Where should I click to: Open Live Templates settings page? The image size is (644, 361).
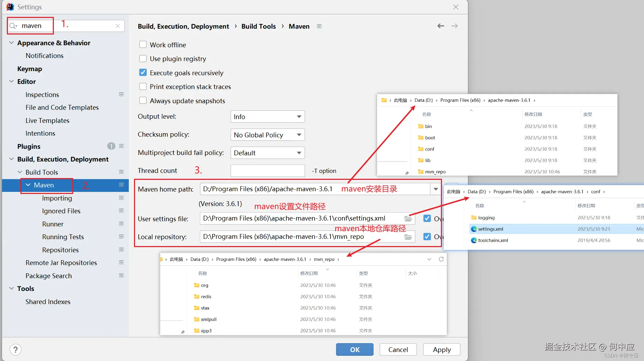pos(47,120)
